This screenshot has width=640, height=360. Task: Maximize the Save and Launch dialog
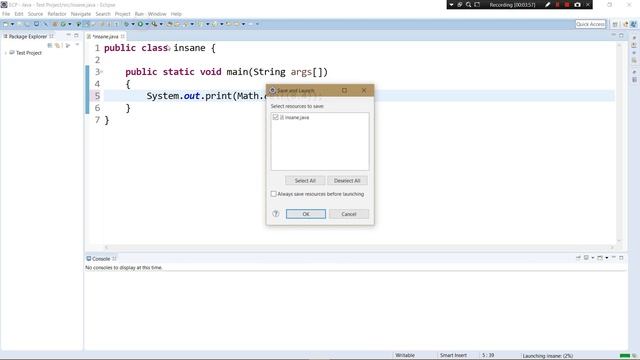[344, 90]
